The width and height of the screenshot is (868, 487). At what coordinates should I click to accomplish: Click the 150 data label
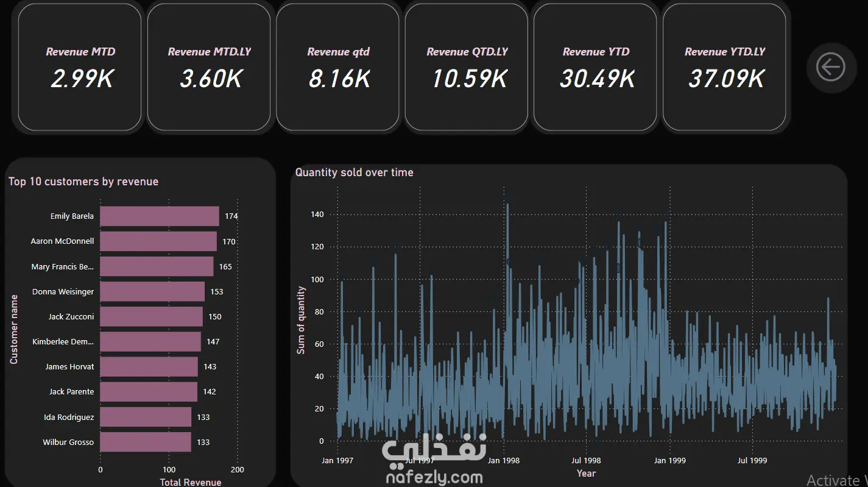pyautogui.click(x=215, y=317)
